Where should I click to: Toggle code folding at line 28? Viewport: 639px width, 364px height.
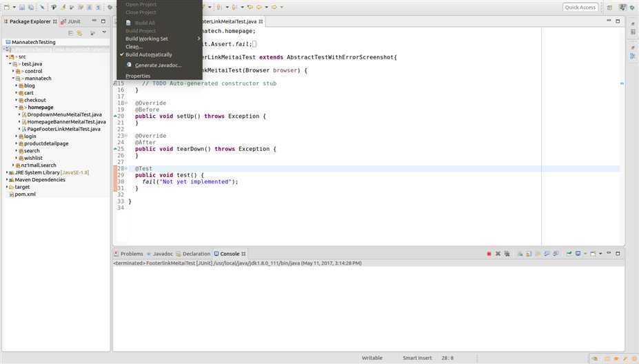click(x=126, y=168)
